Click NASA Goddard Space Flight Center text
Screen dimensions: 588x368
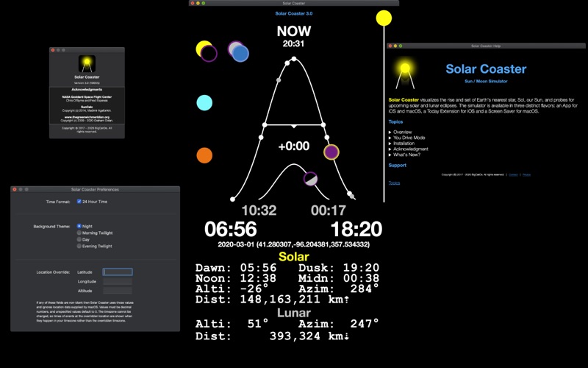pyautogui.click(x=87, y=97)
